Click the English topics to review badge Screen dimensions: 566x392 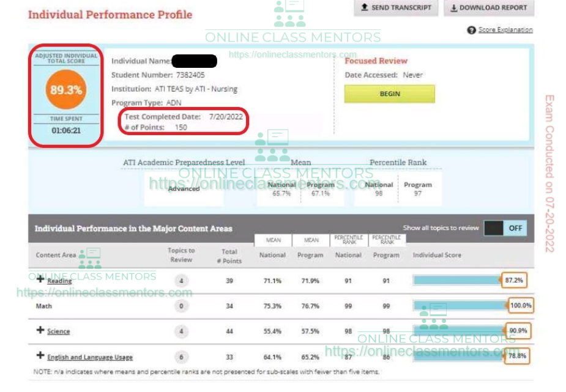pyautogui.click(x=181, y=357)
